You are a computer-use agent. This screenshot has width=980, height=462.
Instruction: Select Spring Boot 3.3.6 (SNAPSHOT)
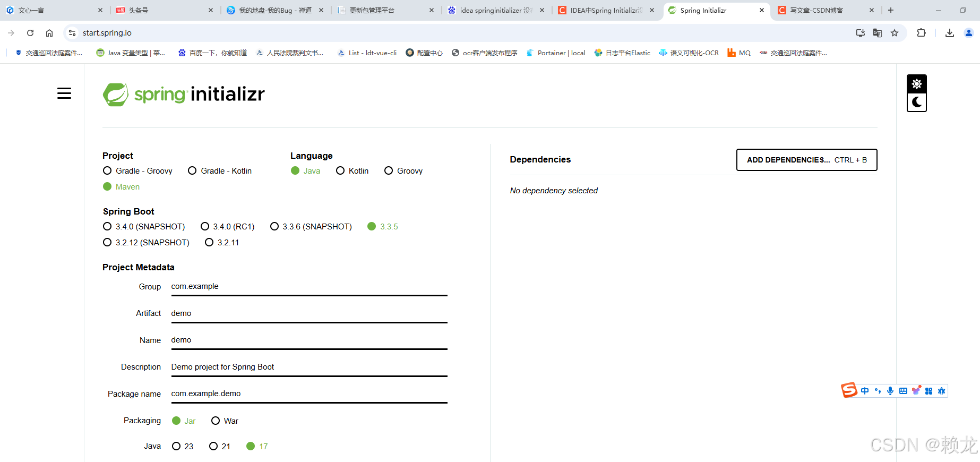pos(311,226)
